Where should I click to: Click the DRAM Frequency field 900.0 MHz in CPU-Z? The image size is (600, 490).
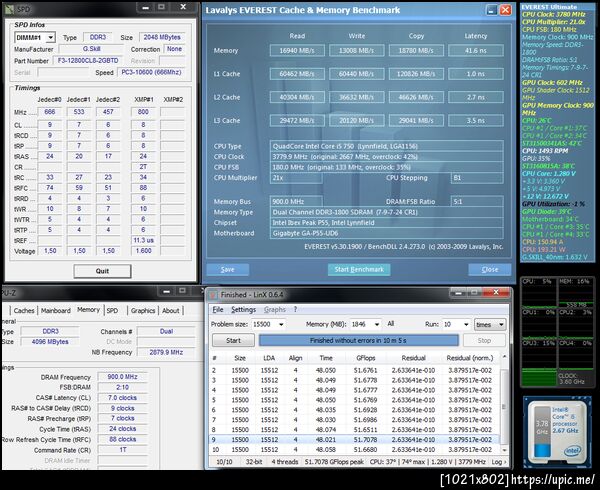(122, 377)
